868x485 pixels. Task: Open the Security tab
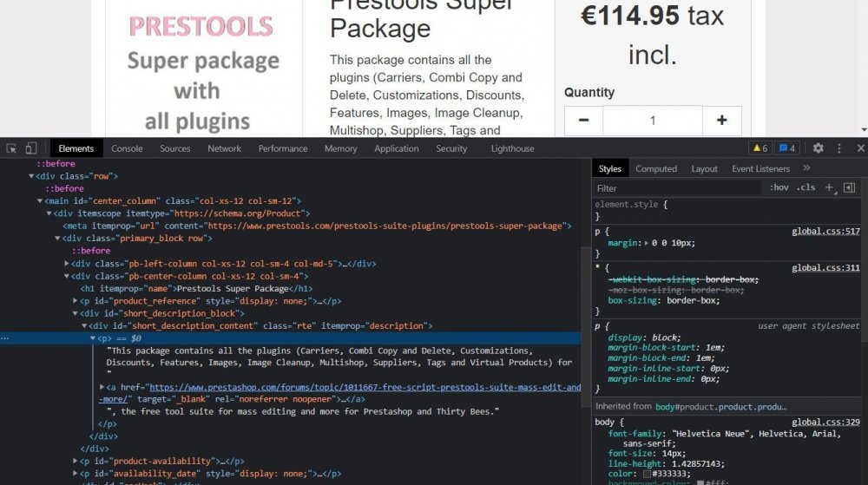(x=451, y=148)
